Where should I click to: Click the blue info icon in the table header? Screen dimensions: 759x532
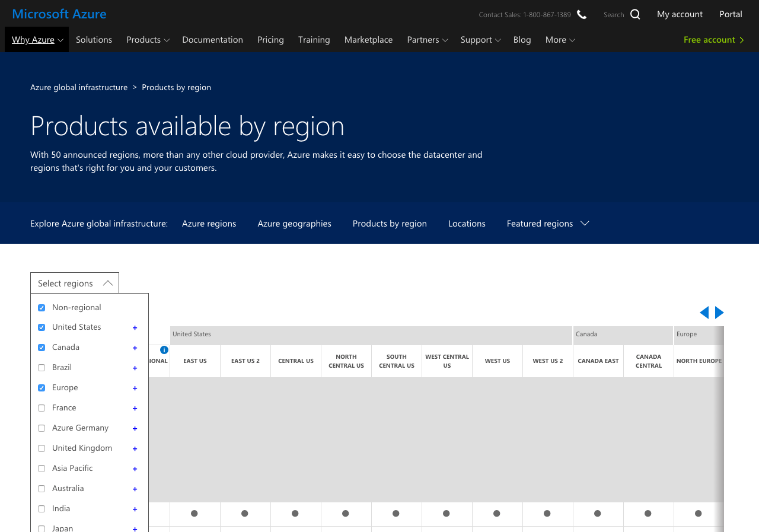tap(164, 350)
